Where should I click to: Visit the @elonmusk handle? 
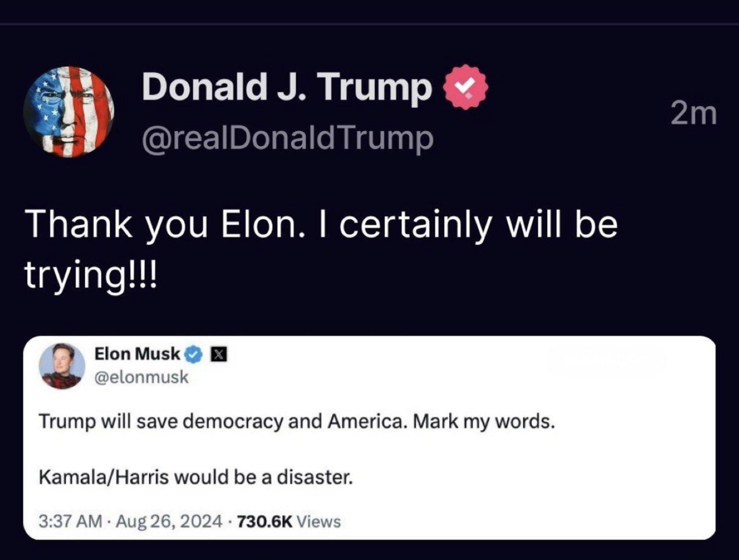pos(142,377)
